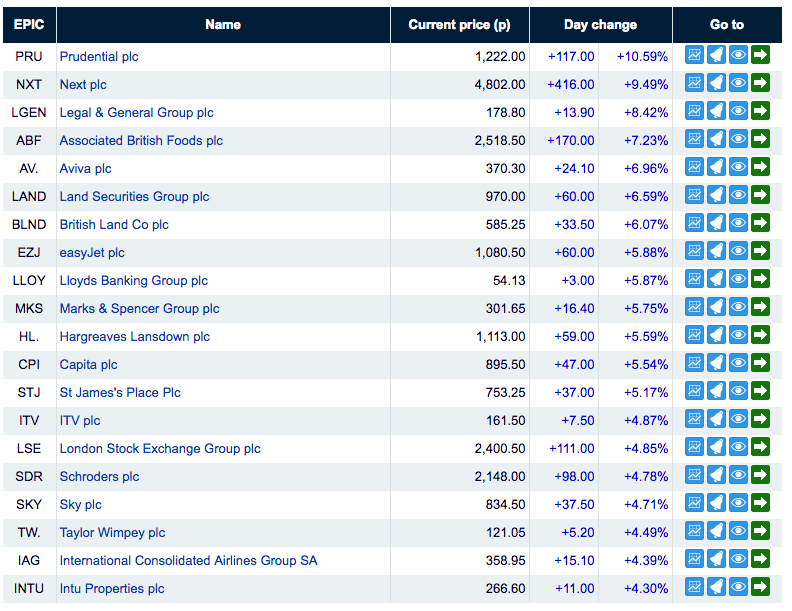Click the LGEN EPIC code
Screen dimensions: 792x611
[29, 113]
